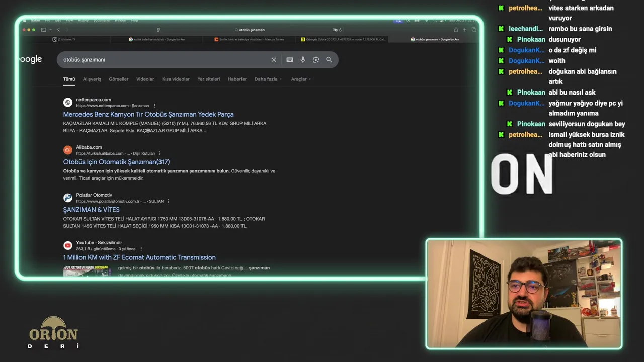Click the chat message 'rambo bu sana girsin'
The width and height of the screenshot is (644, 362).
pyautogui.click(x=580, y=29)
